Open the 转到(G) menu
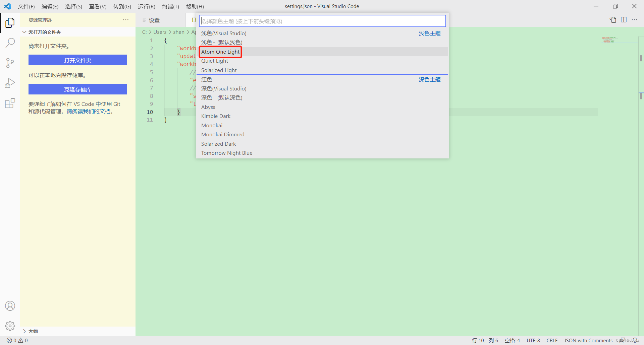 (122, 6)
